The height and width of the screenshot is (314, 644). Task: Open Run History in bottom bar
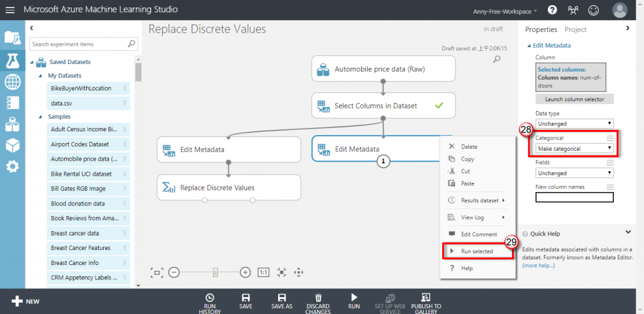click(x=209, y=303)
